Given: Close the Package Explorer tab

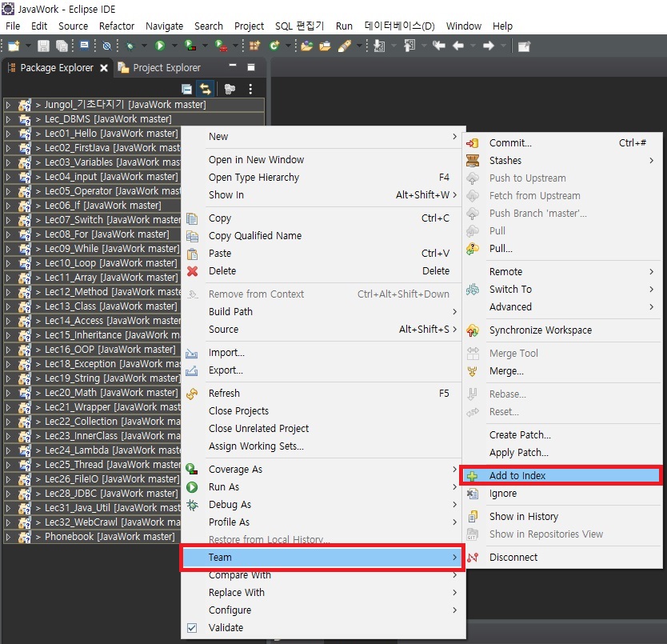Looking at the screenshot, I should click(x=103, y=68).
